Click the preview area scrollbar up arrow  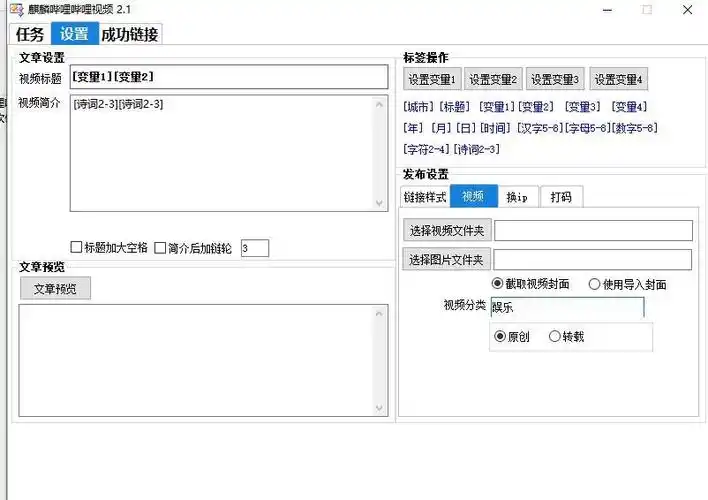pos(379,313)
